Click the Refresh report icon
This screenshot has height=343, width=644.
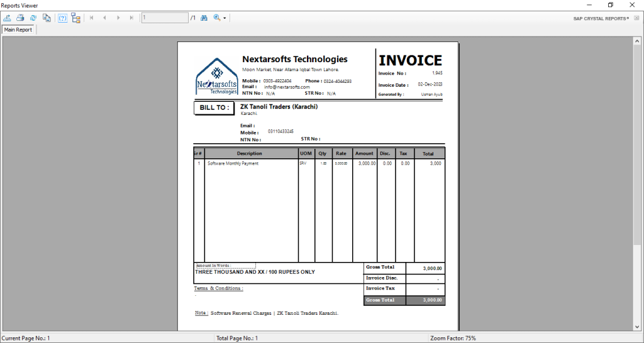(x=33, y=18)
